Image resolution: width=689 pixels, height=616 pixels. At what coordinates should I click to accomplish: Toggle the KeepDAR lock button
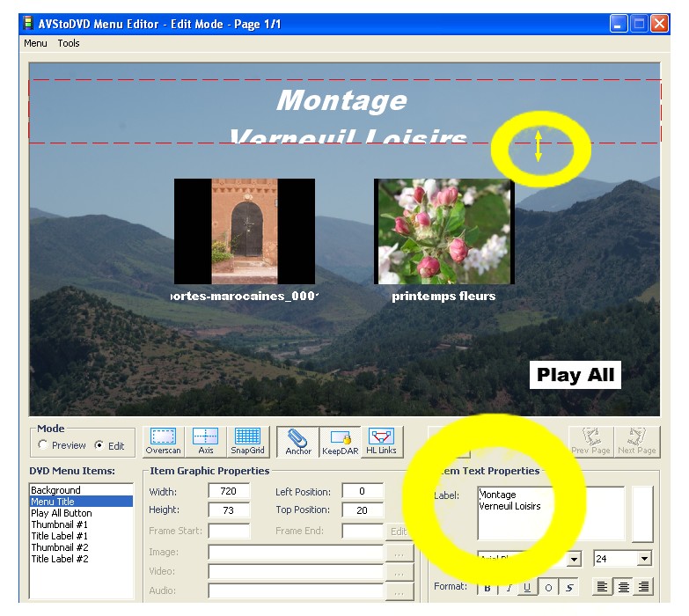click(x=340, y=442)
